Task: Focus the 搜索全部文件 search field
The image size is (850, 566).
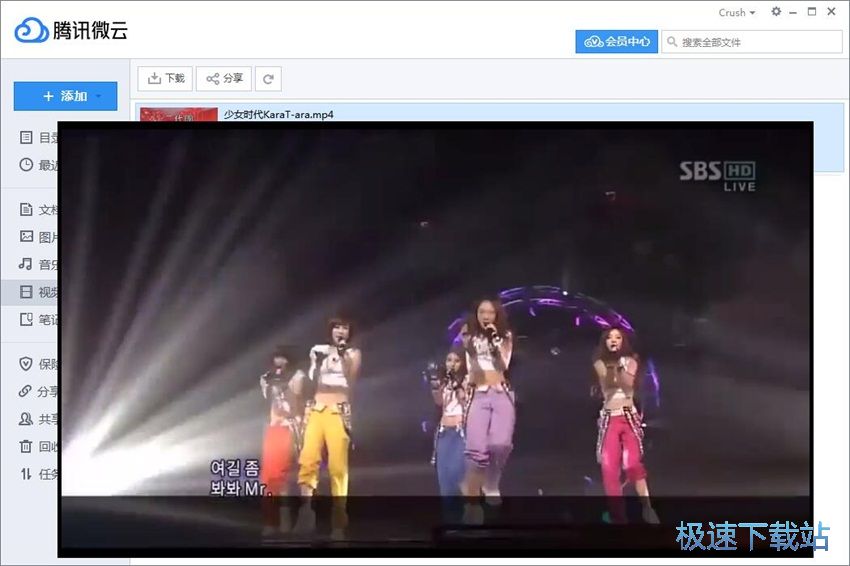Action: point(752,42)
